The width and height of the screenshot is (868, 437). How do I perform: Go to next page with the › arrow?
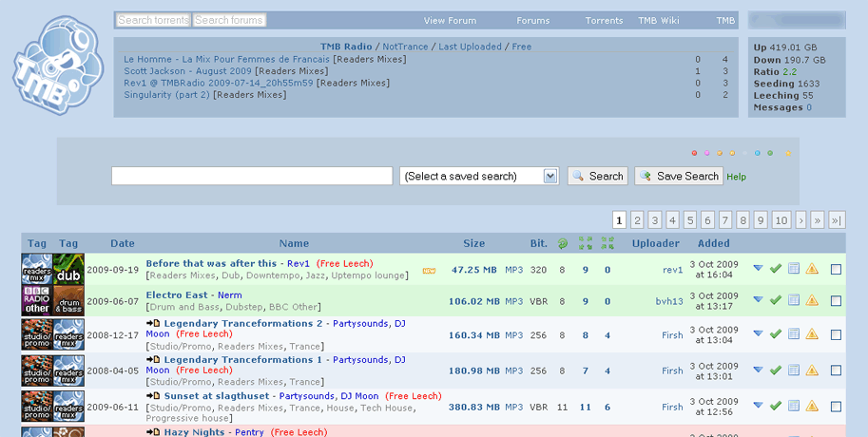801,220
